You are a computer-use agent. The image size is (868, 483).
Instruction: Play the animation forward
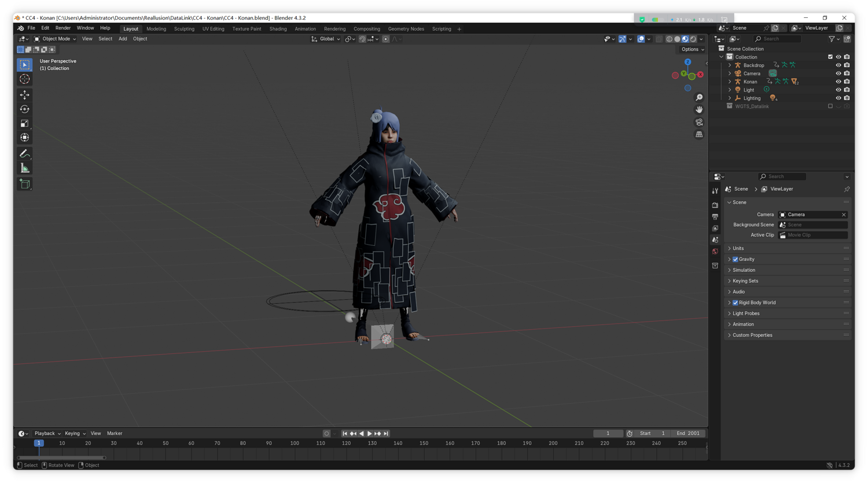(x=370, y=434)
